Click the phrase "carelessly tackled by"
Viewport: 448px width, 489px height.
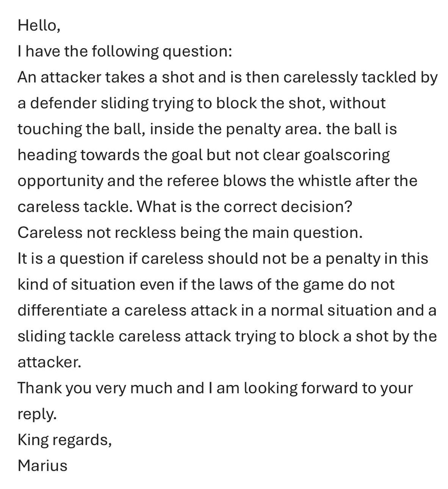tap(360, 77)
